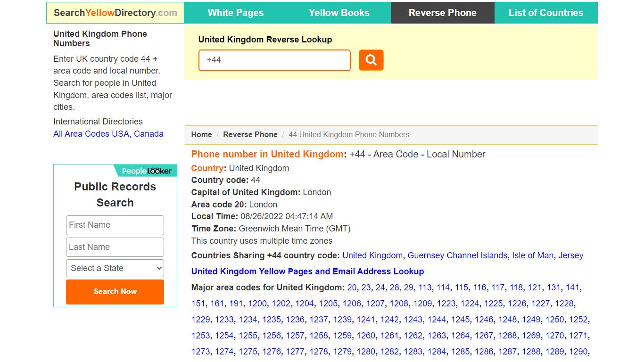Open the Isle of Man link

click(x=533, y=255)
